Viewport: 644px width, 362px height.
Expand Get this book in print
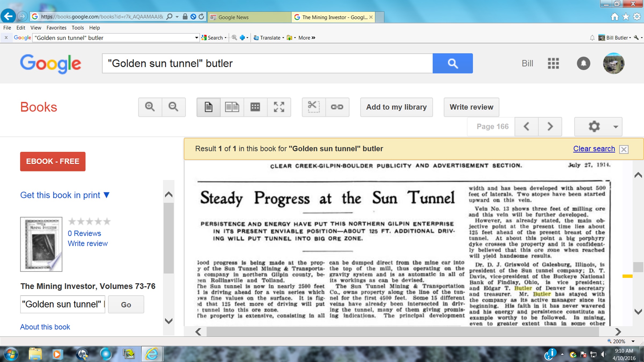click(65, 195)
